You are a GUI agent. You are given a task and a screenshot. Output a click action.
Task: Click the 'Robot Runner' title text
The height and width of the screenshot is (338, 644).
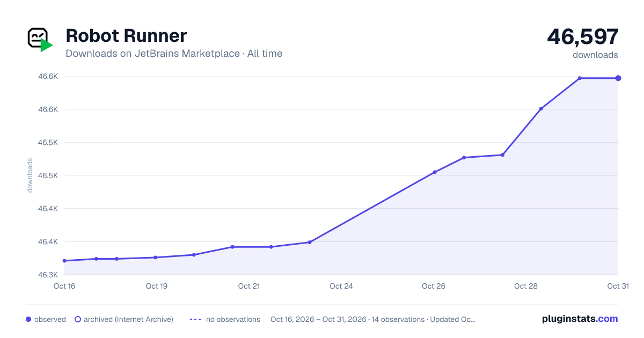[x=126, y=36]
